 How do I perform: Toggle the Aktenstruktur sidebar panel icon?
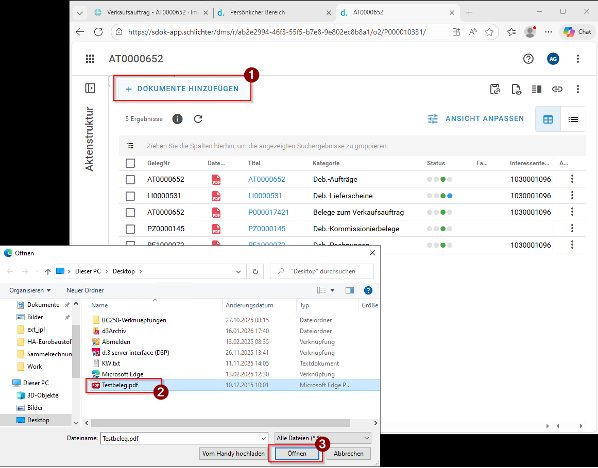(x=90, y=88)
